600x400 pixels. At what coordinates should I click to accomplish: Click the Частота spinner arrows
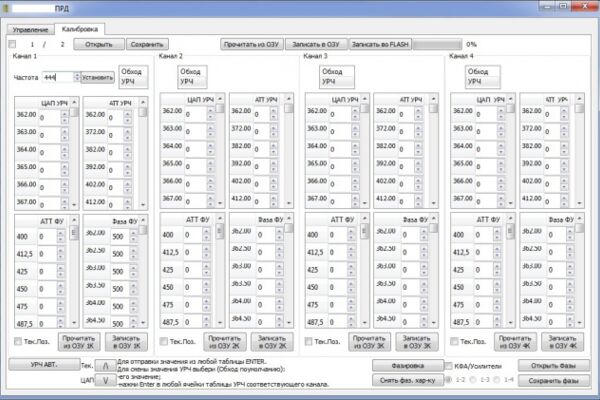(77, 77)
